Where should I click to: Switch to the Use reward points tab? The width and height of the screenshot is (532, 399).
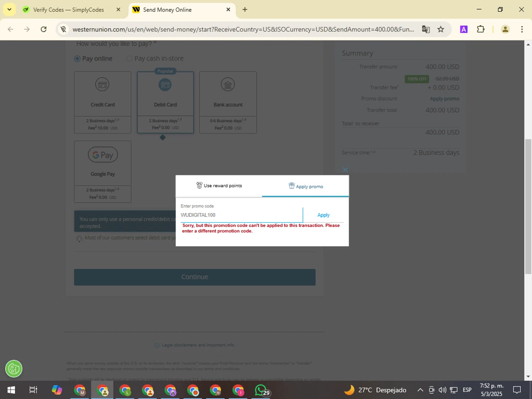[x=219, y=186]
